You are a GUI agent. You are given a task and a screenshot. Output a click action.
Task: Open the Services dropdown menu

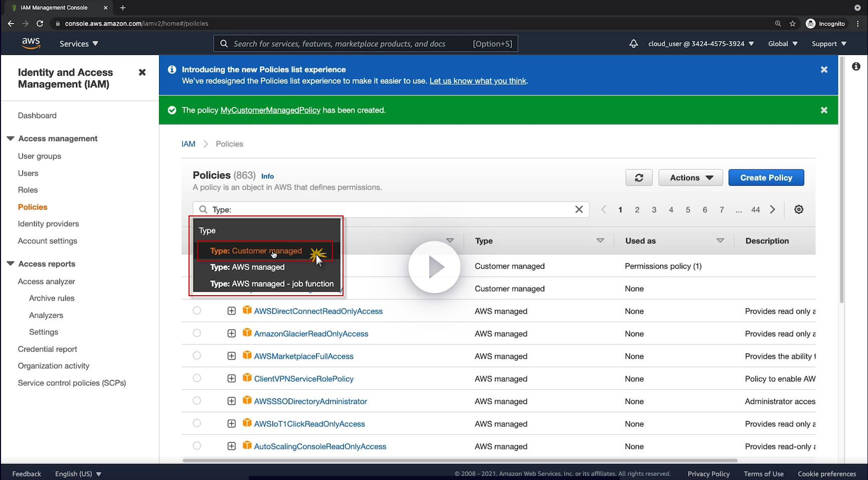point(79,44)
